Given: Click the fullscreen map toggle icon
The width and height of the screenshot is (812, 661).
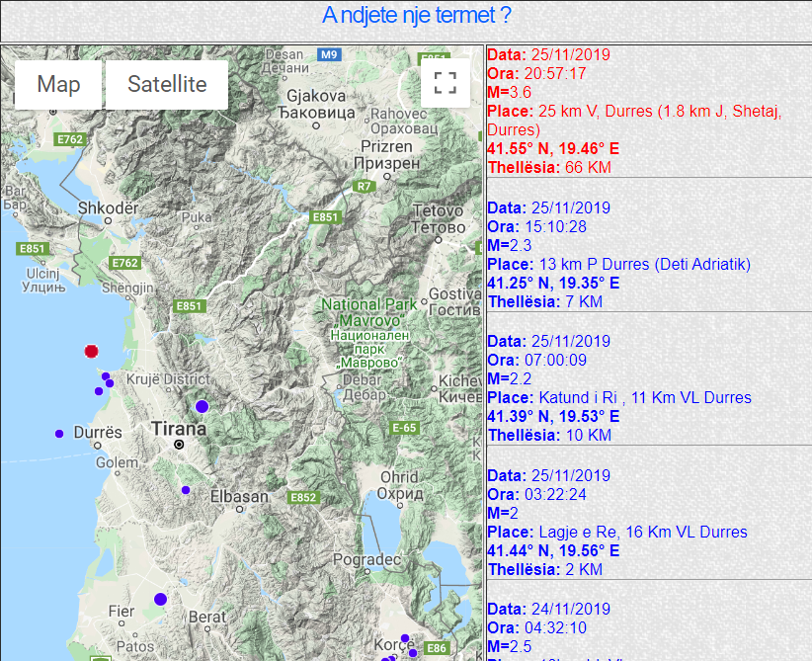Looking at the screenshot, I should click(x=445, y=84).
